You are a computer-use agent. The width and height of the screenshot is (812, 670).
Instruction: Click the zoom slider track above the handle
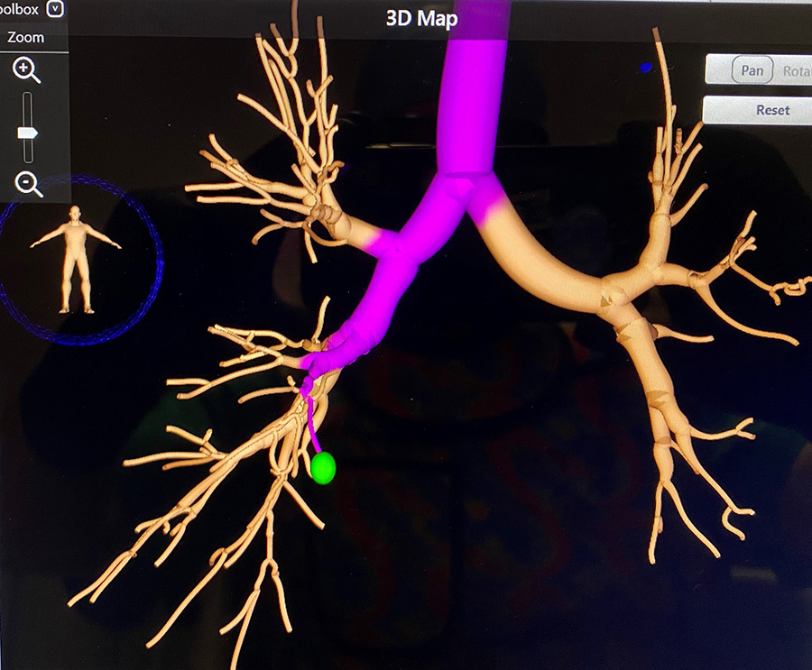tap(28, 108)
